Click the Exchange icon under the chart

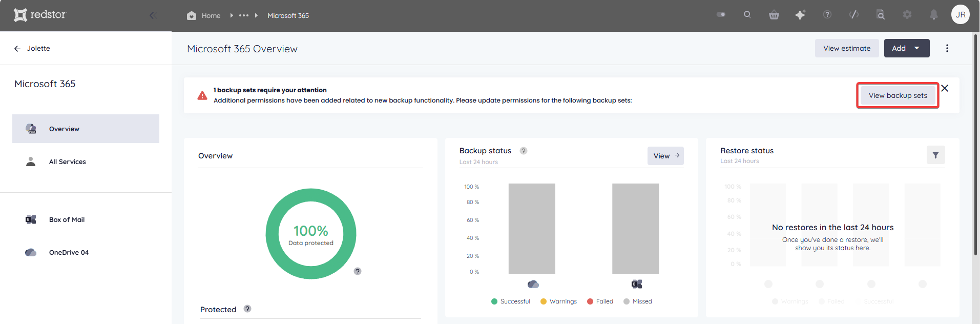[637, 284]
